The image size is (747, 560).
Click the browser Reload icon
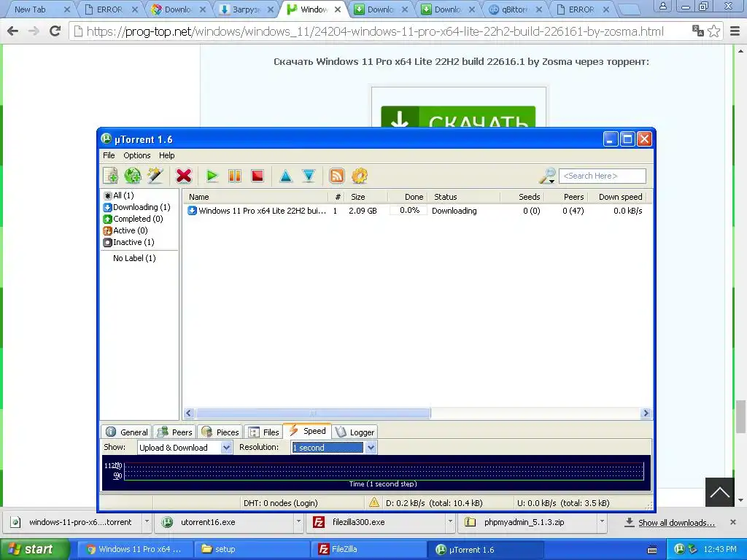tap(55, 31)
